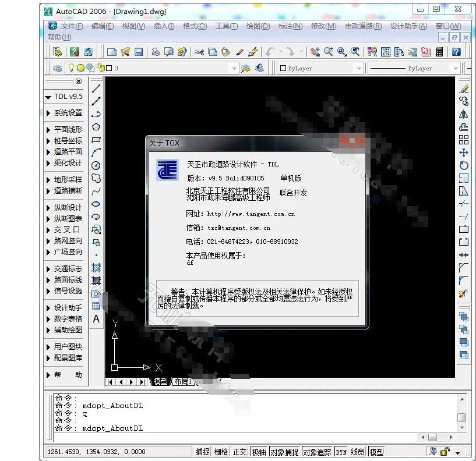Jump to the last layout tab arrow
This screenshot has width=476, height=461.
142,382
